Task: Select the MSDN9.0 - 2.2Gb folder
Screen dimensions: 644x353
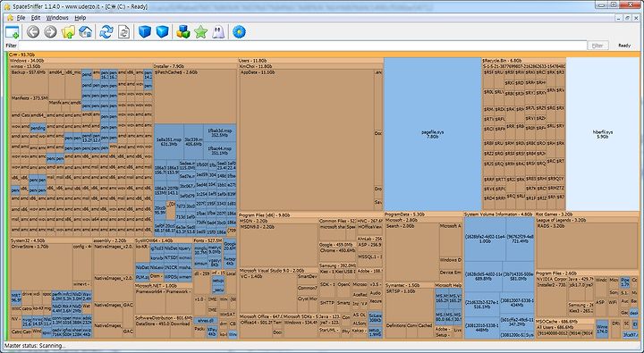Action: [x=278, y=246]
